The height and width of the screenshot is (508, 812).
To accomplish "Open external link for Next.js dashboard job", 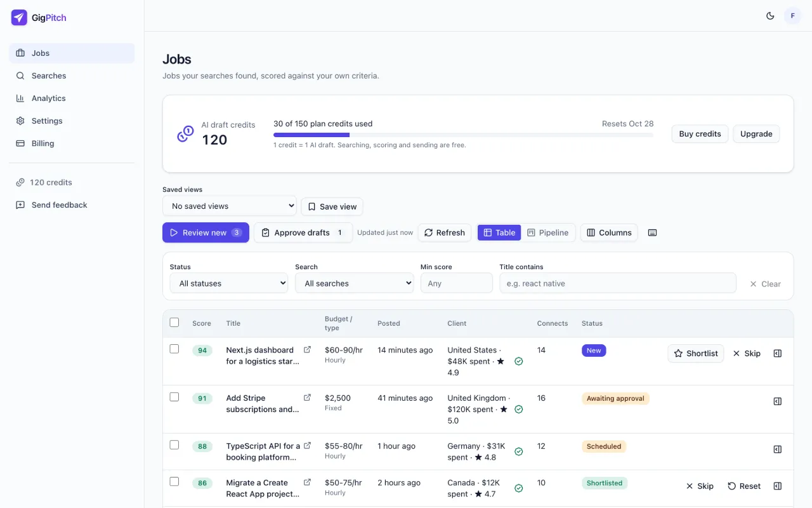I will (307, 350).
